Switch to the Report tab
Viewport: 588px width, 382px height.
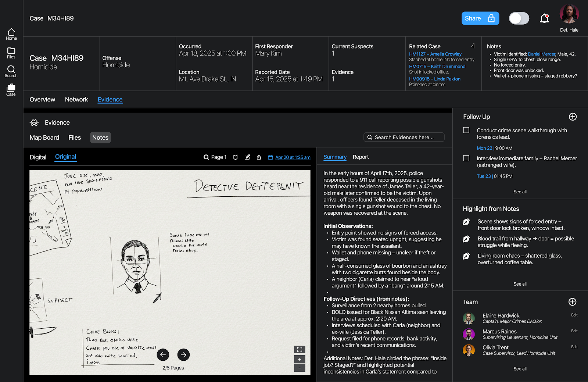click(361, 157)
